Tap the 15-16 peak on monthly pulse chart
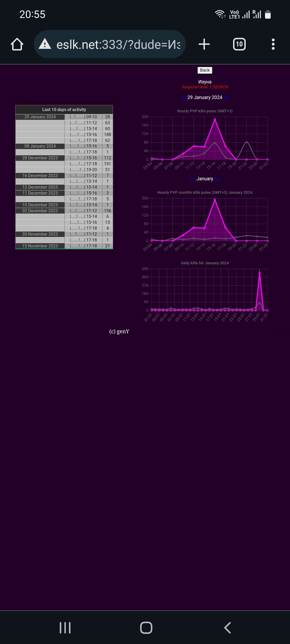This screenshot has width=290, height=644. 215,200
